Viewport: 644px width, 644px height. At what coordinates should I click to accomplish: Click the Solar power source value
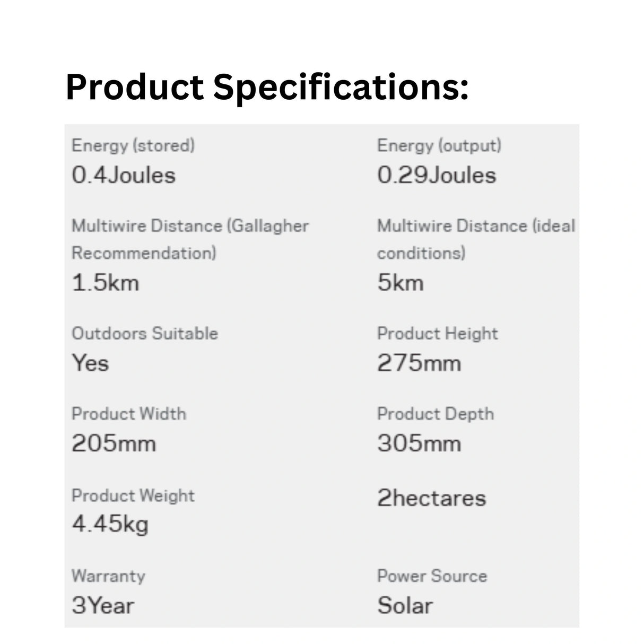tap(405, 605)
